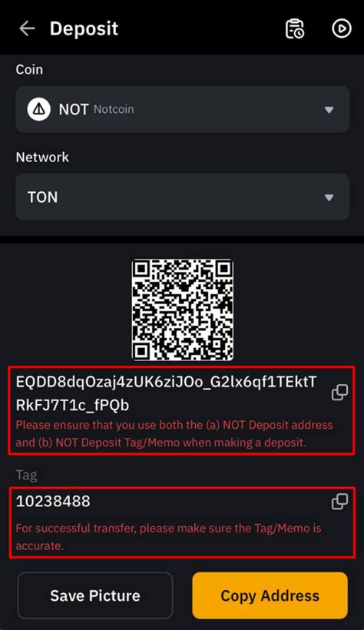
Task: Open the NOT Notcoin coin selector
Action: pyautogui.click(x=183, y=109)
